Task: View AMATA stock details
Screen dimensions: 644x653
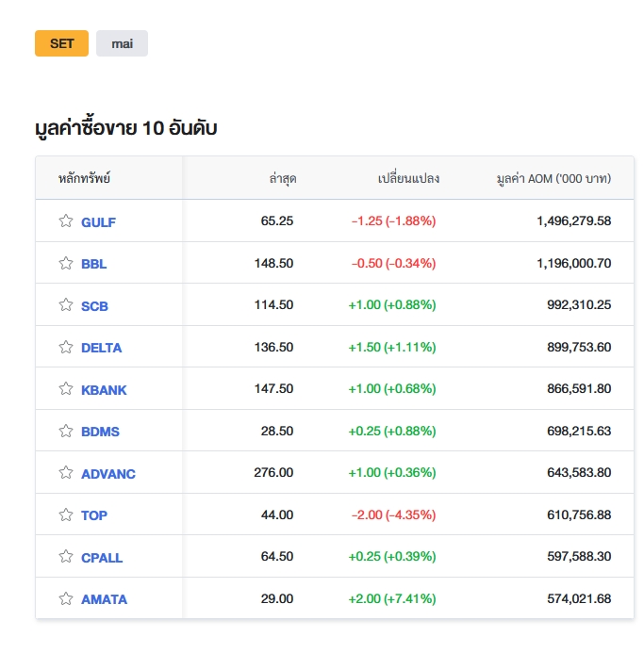Action: click(x=105, y=599)
